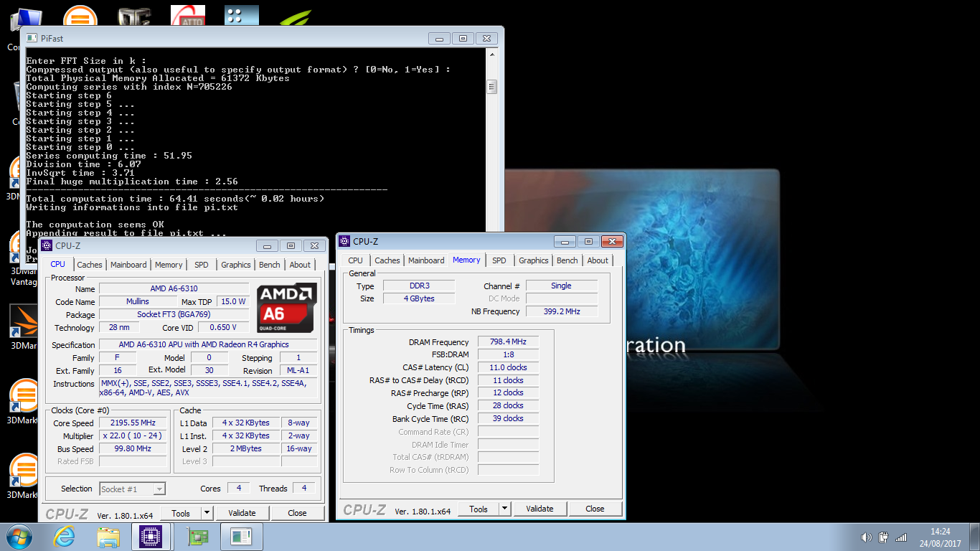Switch to Caches tab in CPU-Z CPU window
This screenshot has height=551, width=980.
[90, 265]
